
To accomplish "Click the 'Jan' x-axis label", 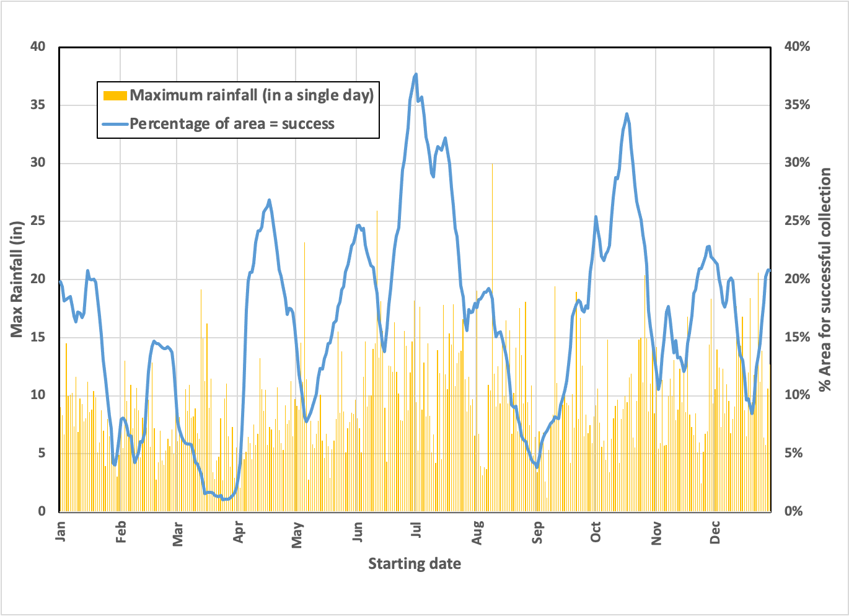I will (x=60, y=531).
